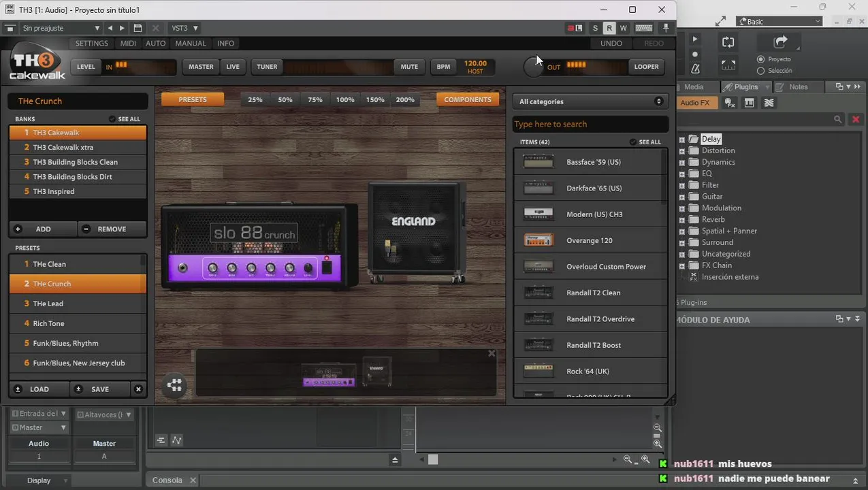
Task: Toggle the Solo (S) button
Action: (x=595, y=28)
